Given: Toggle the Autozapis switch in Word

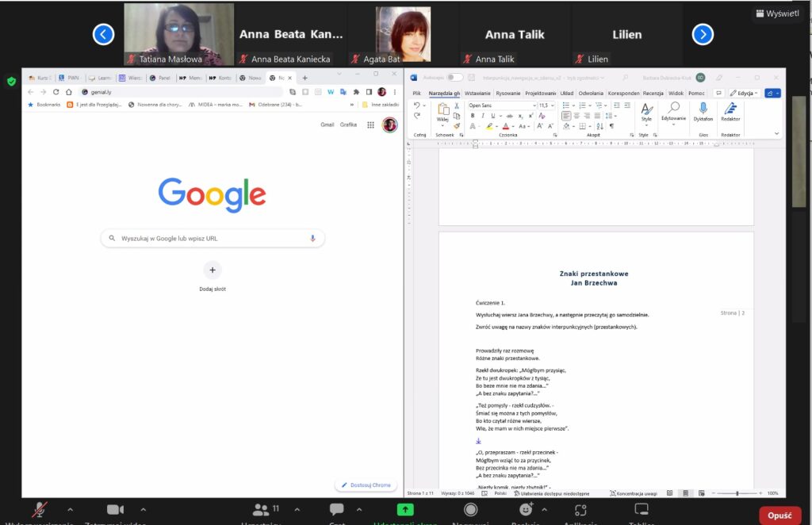Looking at the screenshot, I should [454, 78].
